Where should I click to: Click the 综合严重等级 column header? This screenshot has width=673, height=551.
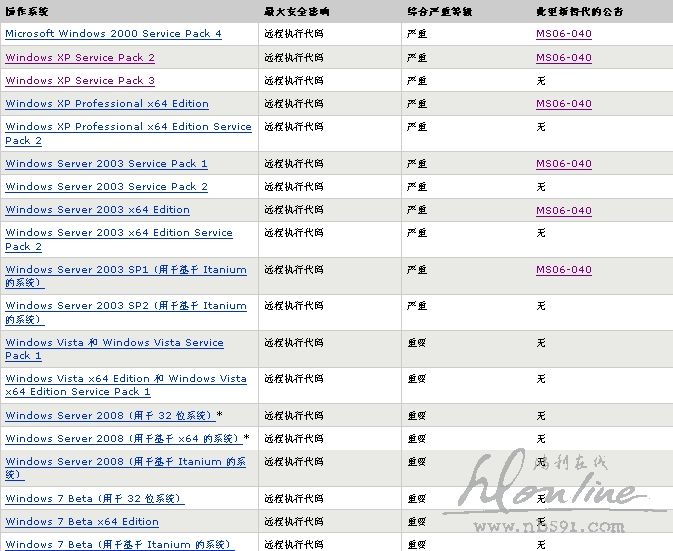tap(440, 12)
